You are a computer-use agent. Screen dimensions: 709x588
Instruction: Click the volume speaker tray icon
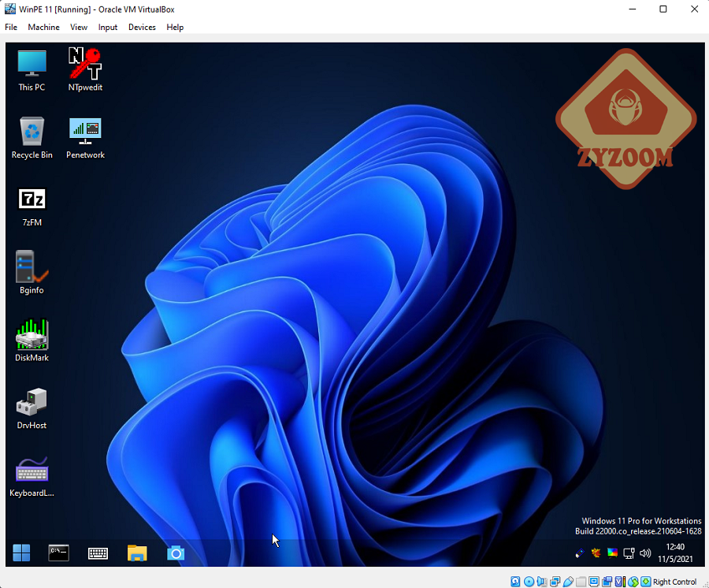(645, 553)
